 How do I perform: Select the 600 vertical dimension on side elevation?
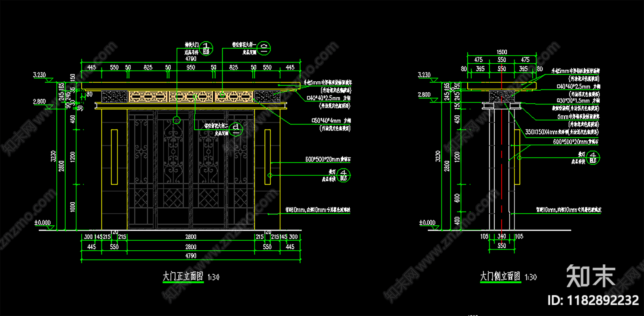click(457, 198)
